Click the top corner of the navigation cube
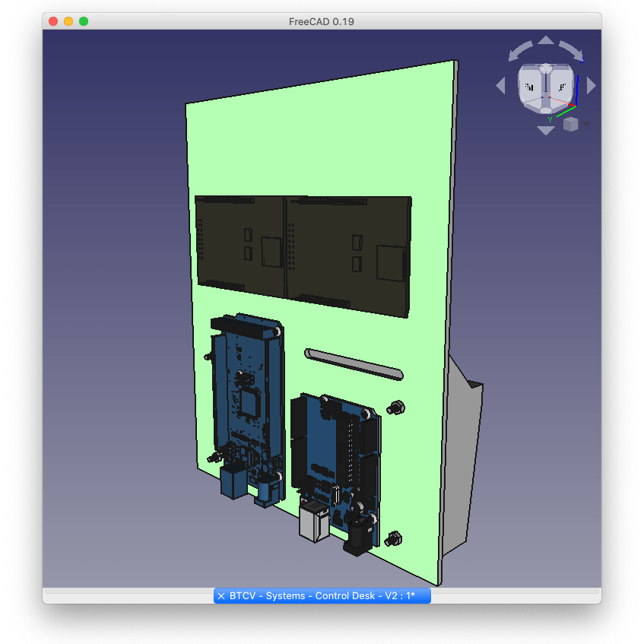644x644 pixels. click(546, 68)
